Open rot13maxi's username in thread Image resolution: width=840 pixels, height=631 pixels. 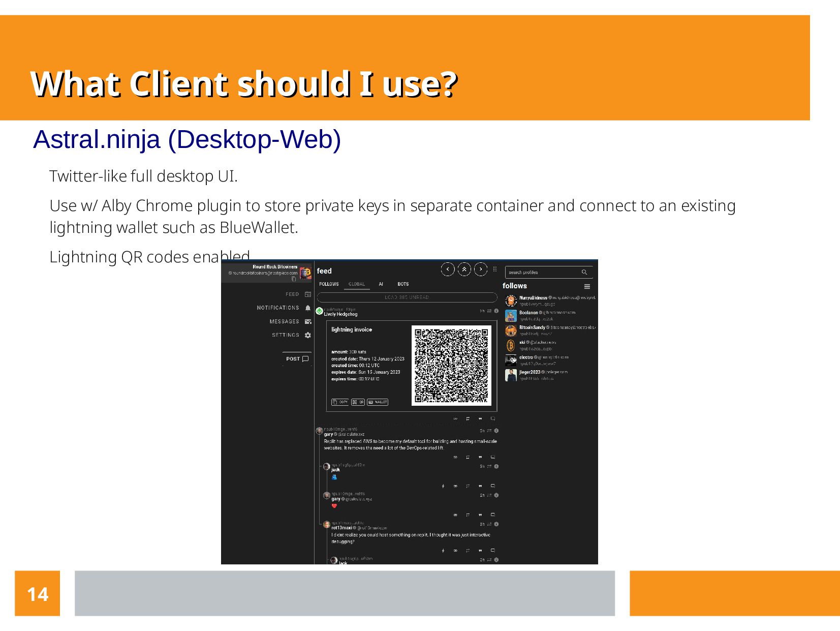point(341,528)
